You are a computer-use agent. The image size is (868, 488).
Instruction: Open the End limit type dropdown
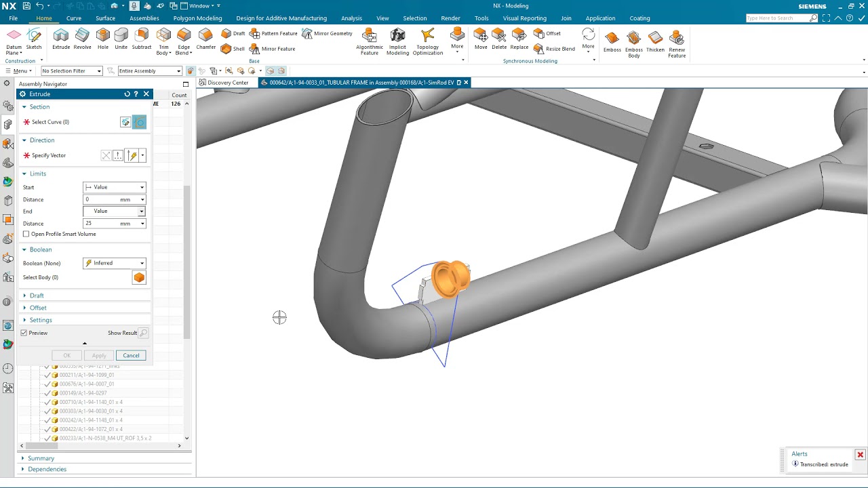114,211
